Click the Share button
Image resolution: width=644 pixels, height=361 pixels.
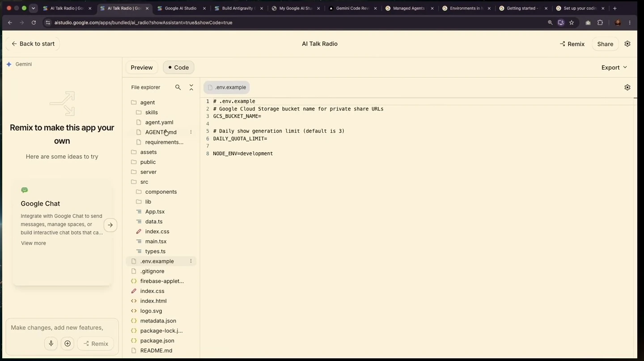pyautogui.click(x=605, y=44)
